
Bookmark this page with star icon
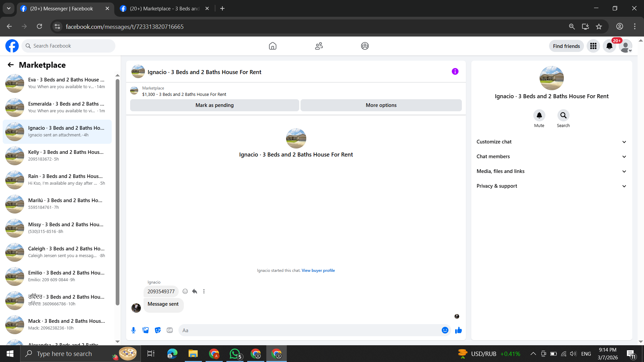tap(599, 26)
